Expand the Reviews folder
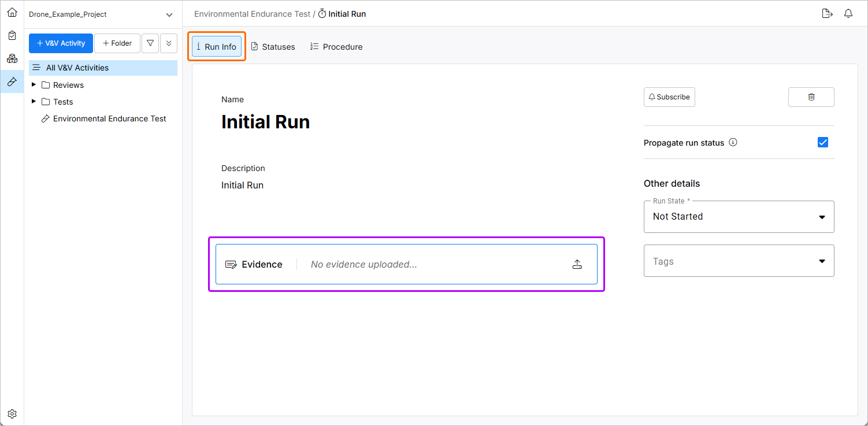This screenshot has width=868, height=426. coord(34,85)
